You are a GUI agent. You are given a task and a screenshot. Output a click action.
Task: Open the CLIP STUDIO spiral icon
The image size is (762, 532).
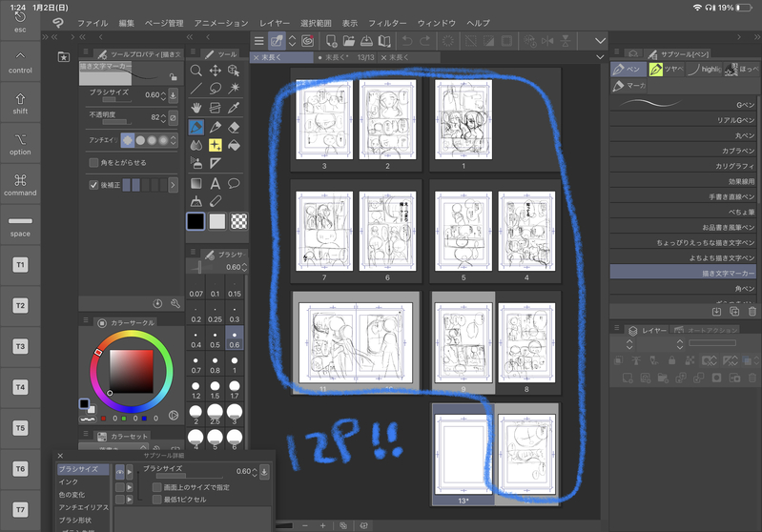click(x=307, y=41)
